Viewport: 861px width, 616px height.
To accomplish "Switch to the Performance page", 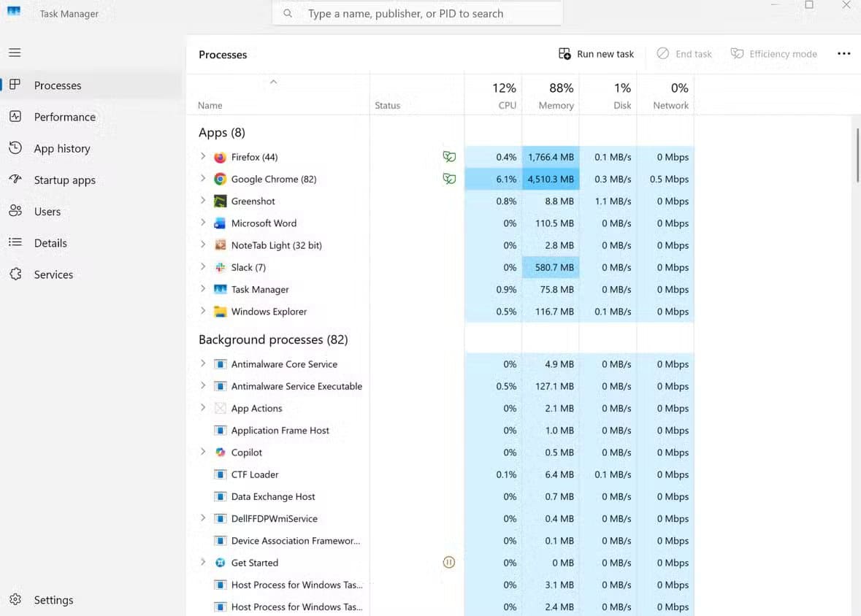I will pyautogui.click(x=64, y=117).
